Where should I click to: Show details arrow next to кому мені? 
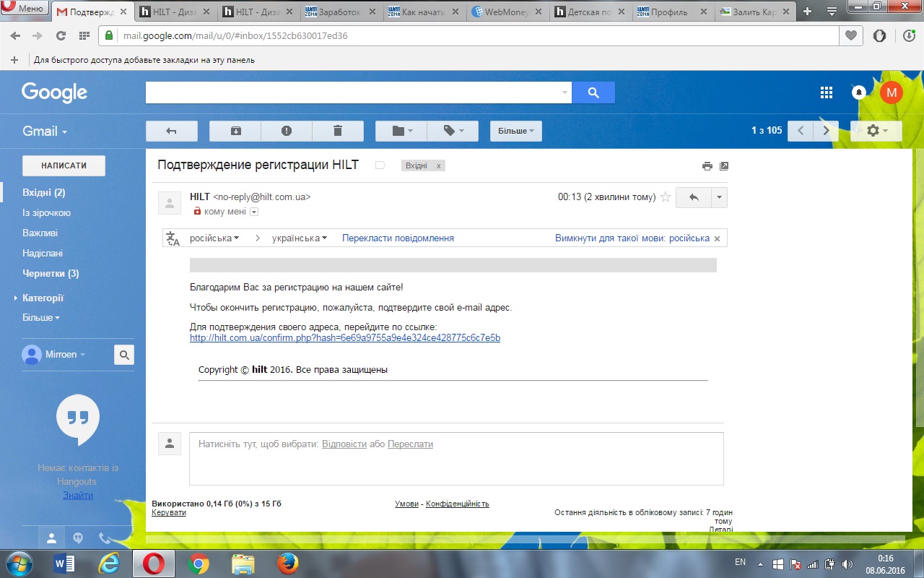(x=254, y=212)
